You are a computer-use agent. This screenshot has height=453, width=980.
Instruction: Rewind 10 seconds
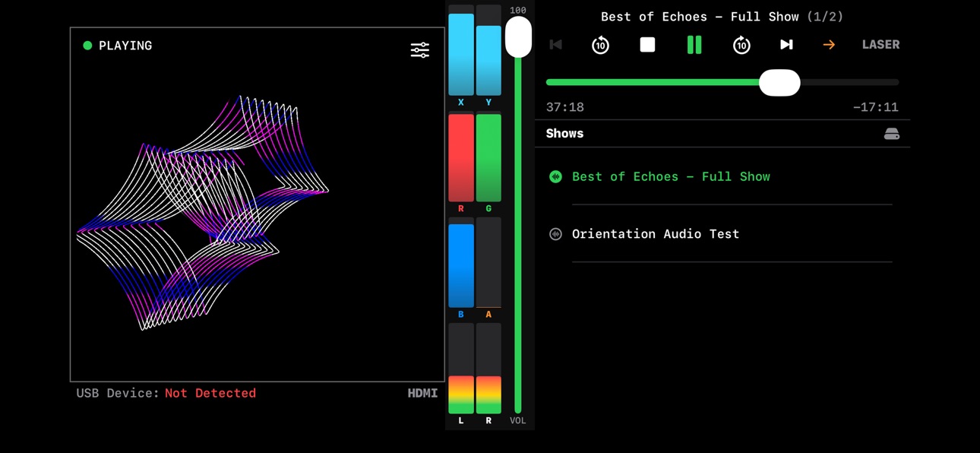[x=600, y=45]
